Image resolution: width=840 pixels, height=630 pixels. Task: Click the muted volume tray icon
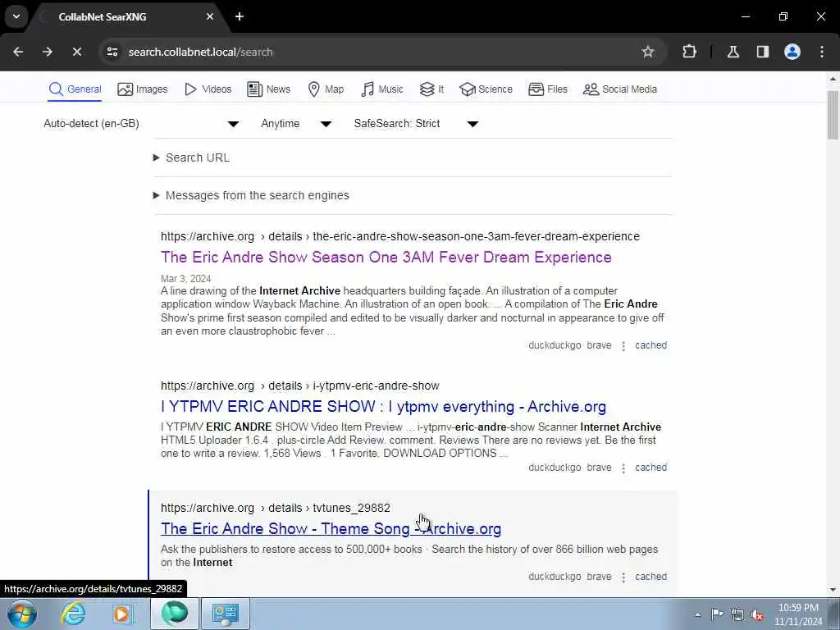coord(757,614)
